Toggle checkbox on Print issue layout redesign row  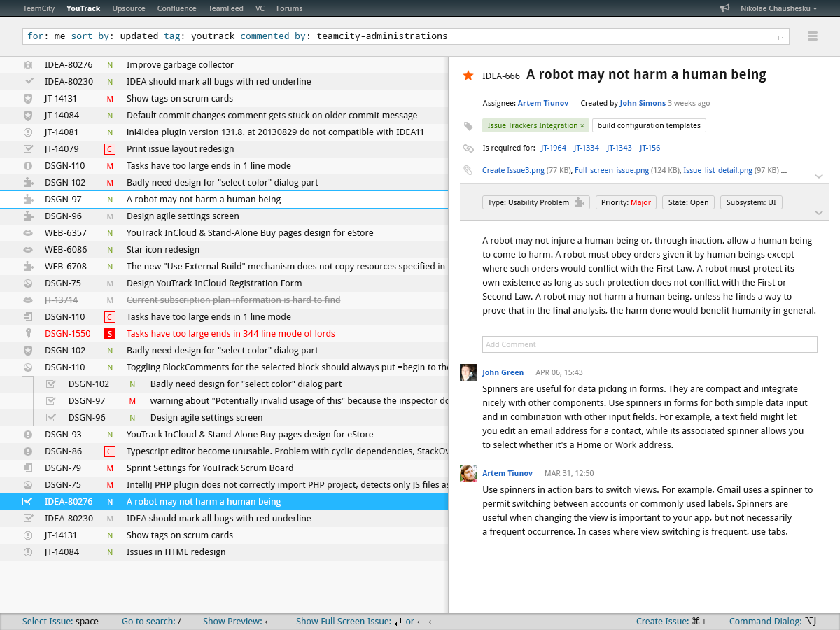28,148
